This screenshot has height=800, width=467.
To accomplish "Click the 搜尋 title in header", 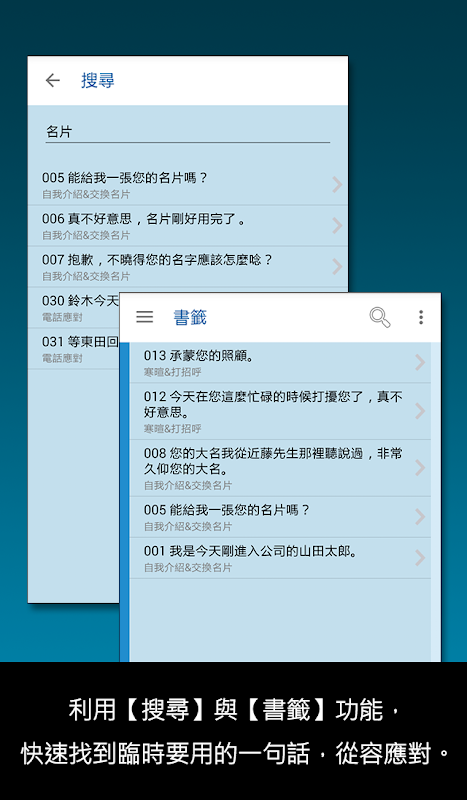I will (x=97, y=81).
